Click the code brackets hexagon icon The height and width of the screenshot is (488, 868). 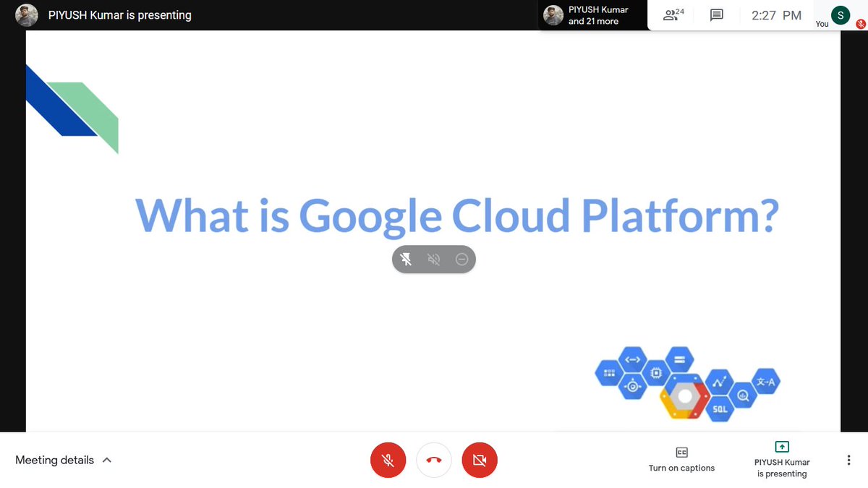(633, 359)
